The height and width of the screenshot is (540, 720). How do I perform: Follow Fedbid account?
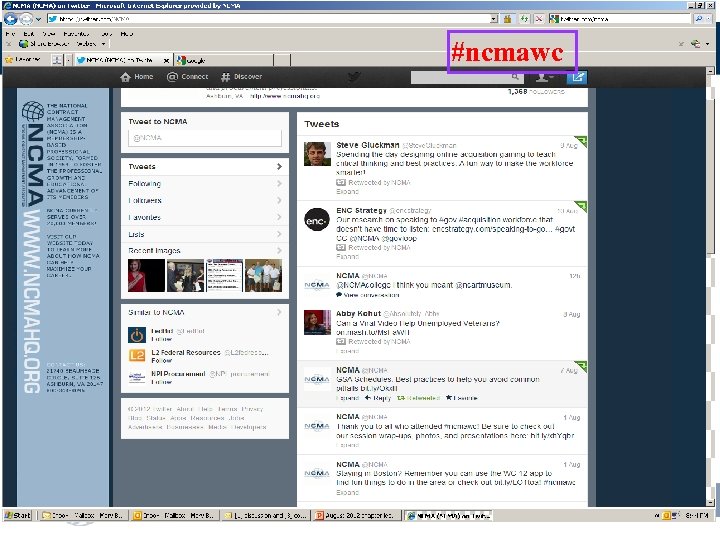coord(162,339)
